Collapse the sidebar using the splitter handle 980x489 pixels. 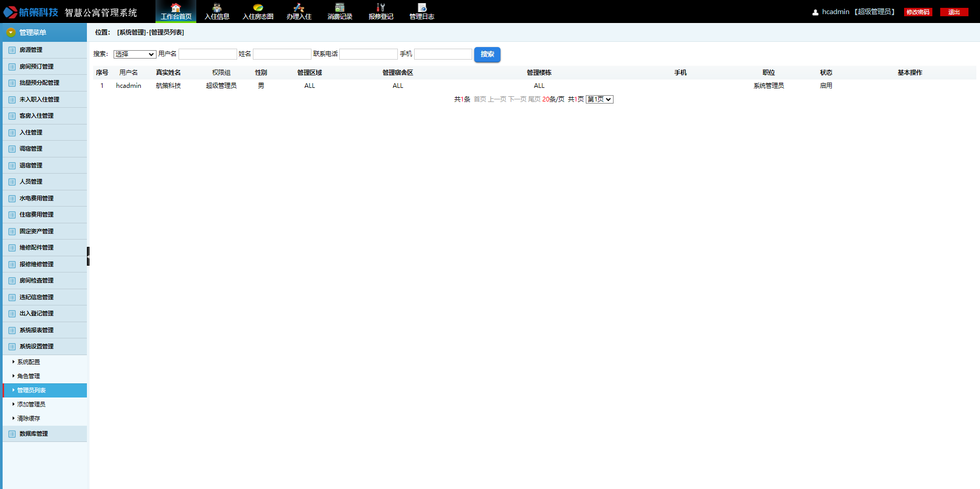pyautogui.click(x=88, y=256)
